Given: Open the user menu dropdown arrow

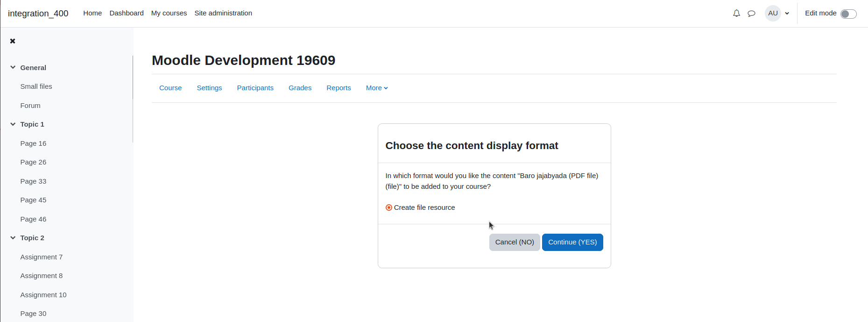Looking at the screenshot, I should (x=787, y=14).
